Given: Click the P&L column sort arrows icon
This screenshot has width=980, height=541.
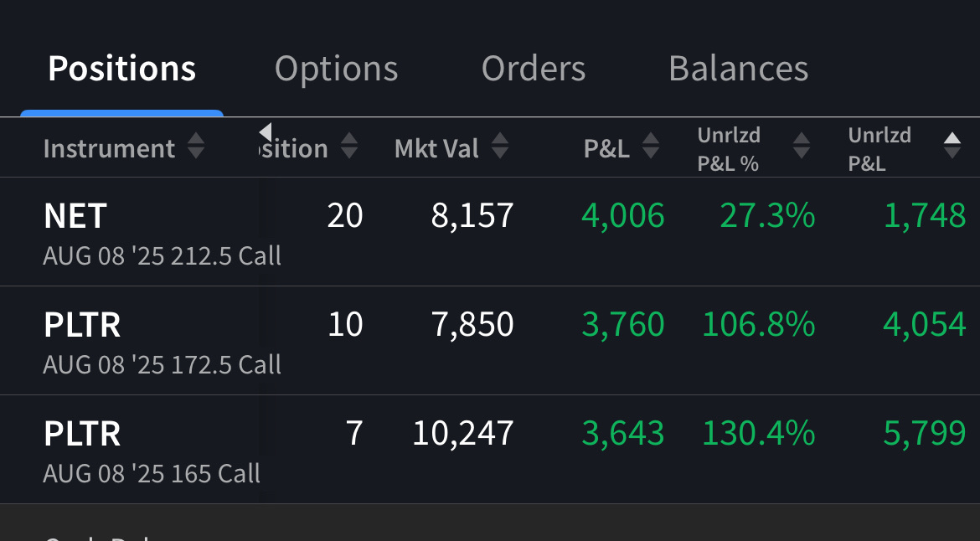Looking at the screenshot, I should (x=650, y=148).
